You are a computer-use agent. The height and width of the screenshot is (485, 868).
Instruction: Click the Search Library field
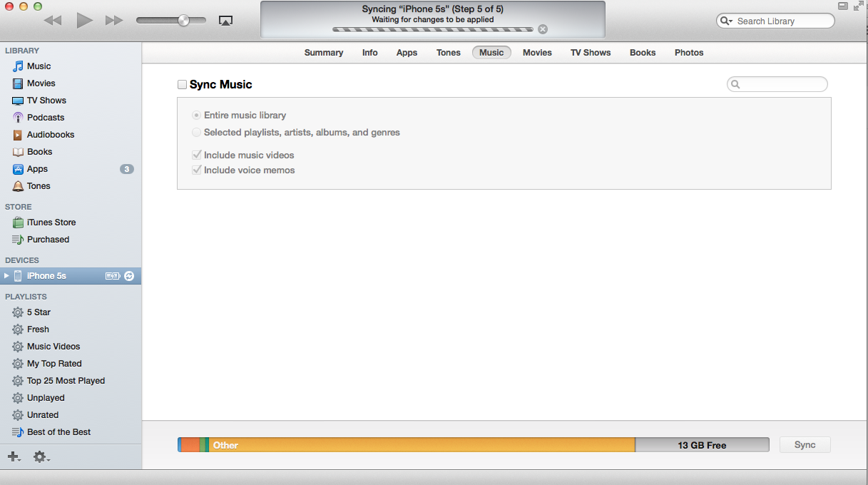(775, 21)
